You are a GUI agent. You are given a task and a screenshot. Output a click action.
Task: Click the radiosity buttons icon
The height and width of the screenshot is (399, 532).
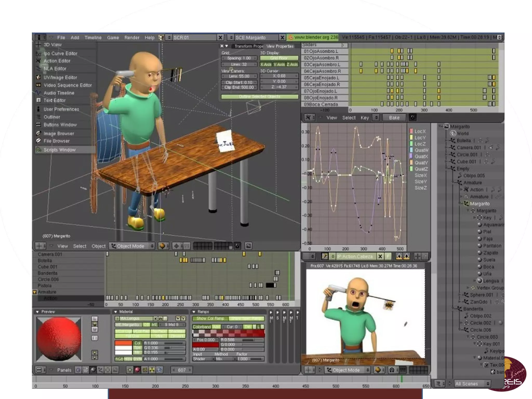tap(152, 370)
